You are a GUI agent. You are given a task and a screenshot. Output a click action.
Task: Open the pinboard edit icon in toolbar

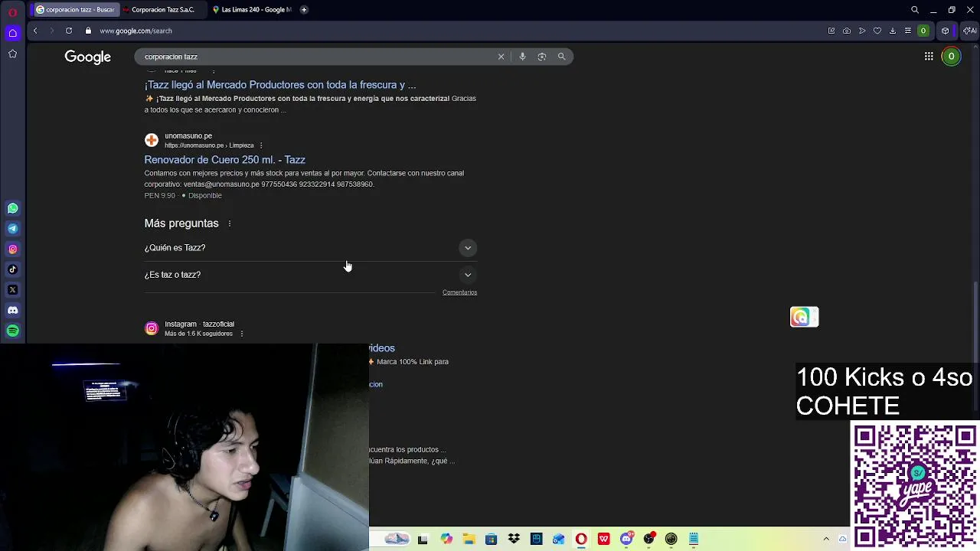(831, 31)
